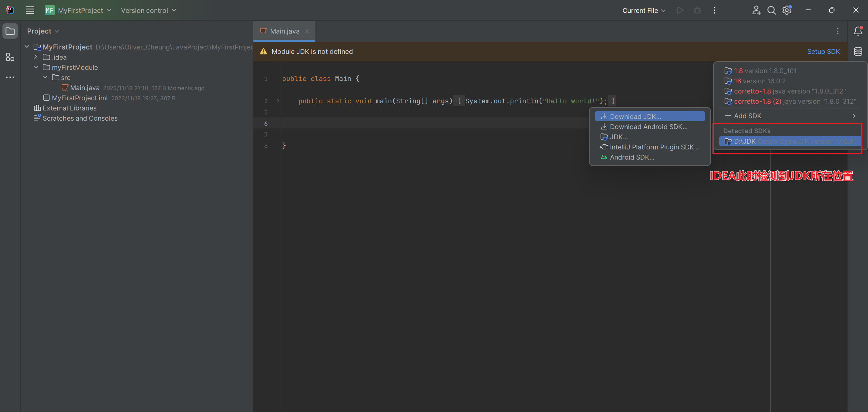Expand the .idea folder
The image size is (868, 412).
click(36, 57)
